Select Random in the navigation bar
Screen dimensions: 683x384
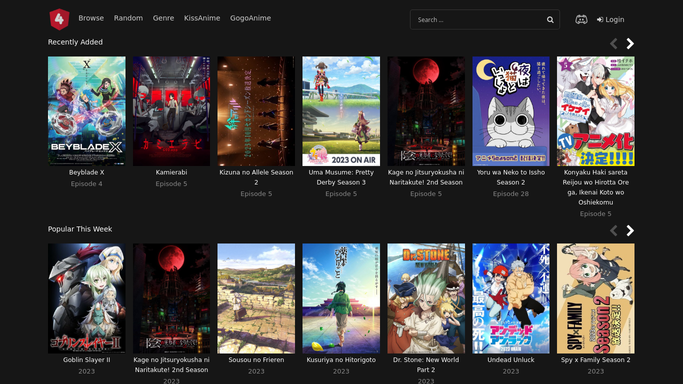128,18
